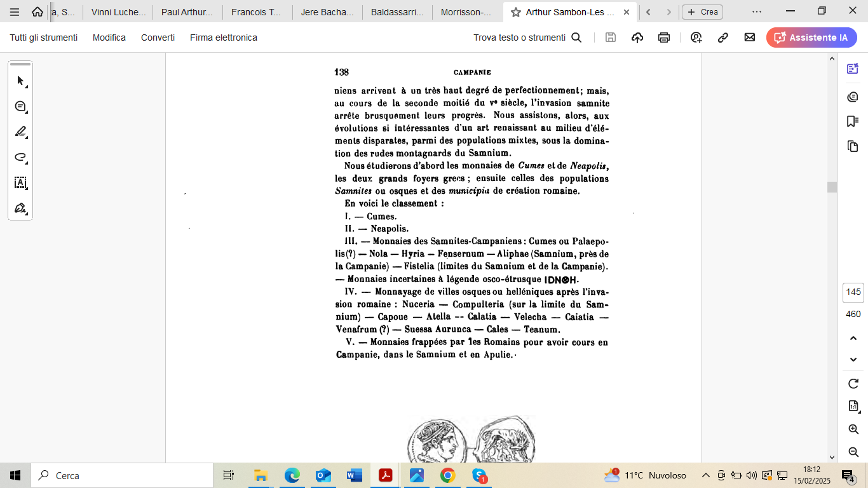Screen dimensions: 868x488
Task: Choose the highlighter tool in left toolbar
Action: (x=20, y=132)
